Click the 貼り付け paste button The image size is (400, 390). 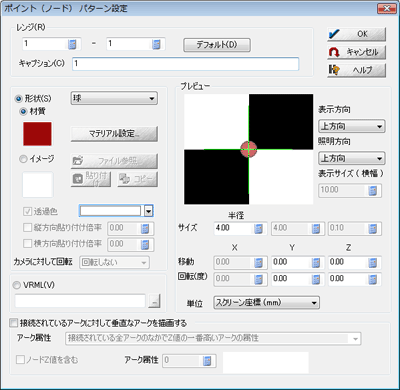[x=91, y=179]
